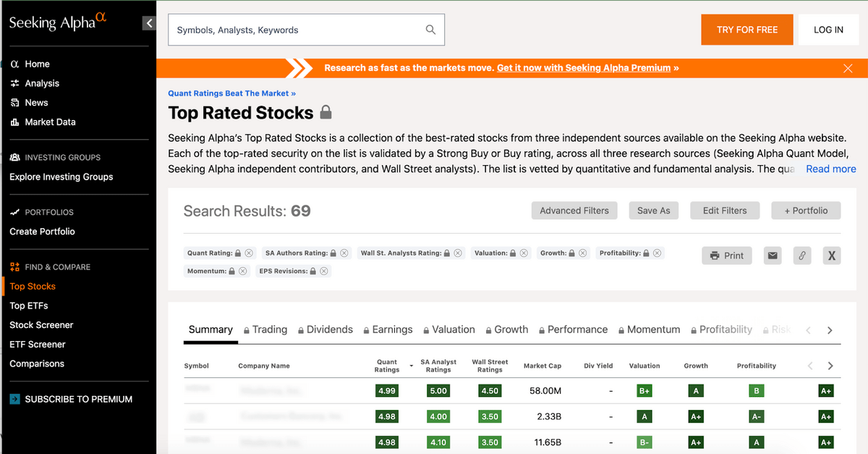Remove the Growth filter chip
Screen dimensions: 868x454
[583, 253]
